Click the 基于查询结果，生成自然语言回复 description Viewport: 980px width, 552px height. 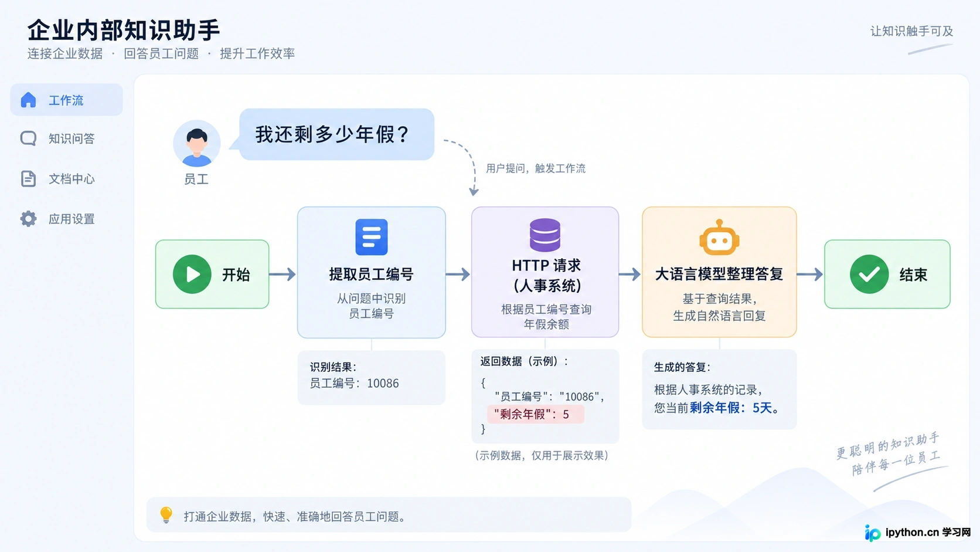pyautogui.click(x=719, y=307)
